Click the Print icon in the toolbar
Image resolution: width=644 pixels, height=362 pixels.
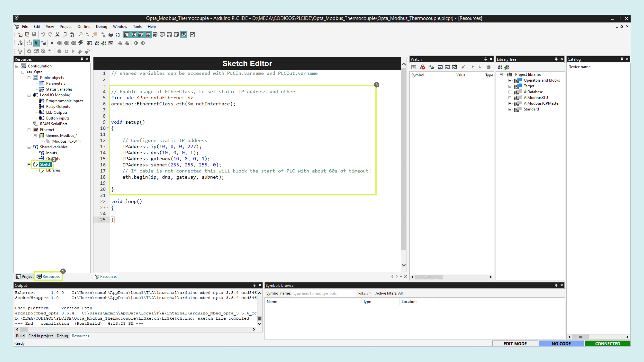point(110,35)
